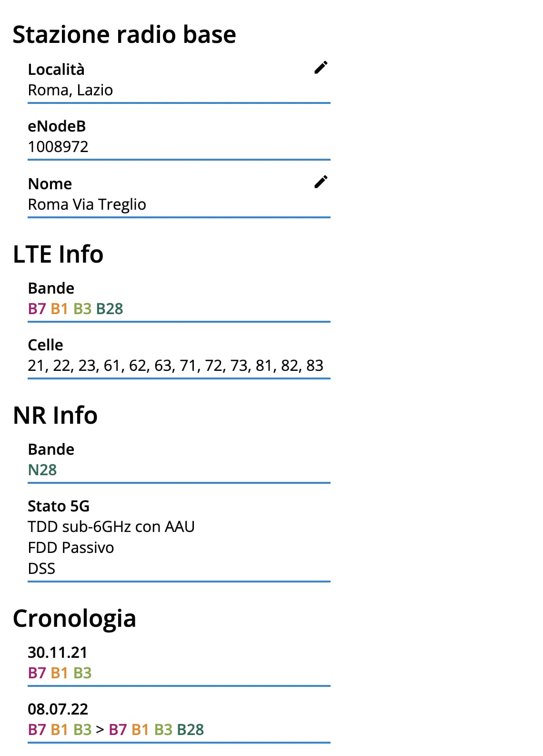Click the 08.07.22 history entry date
Screen dimensions: 543x756
pyautogui.click(x=58, y=709)
